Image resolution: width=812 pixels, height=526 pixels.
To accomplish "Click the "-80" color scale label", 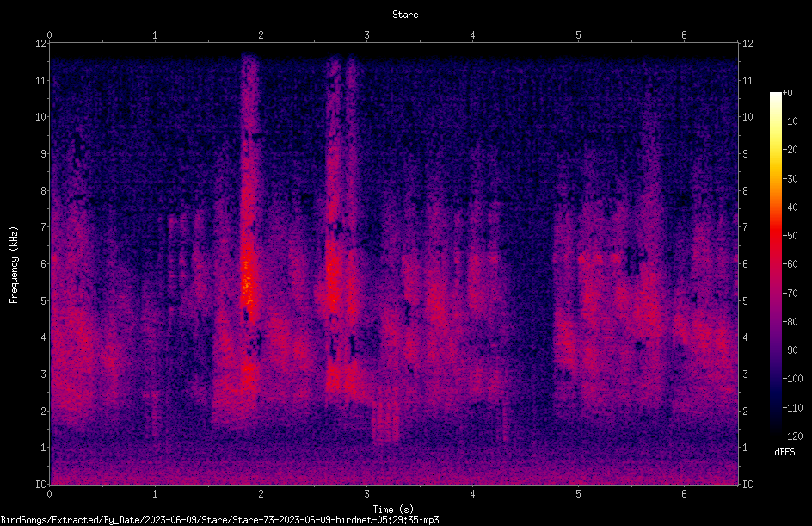I will click(x=790, y=322).
